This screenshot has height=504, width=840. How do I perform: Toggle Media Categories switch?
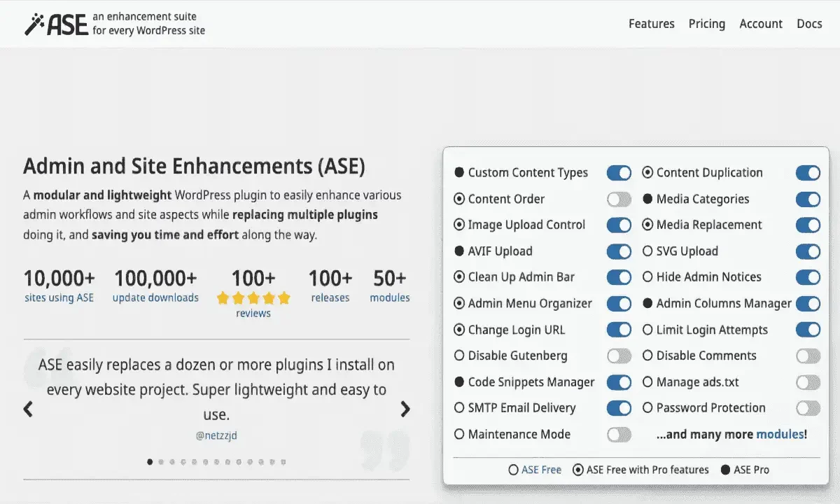coord(808,199)
